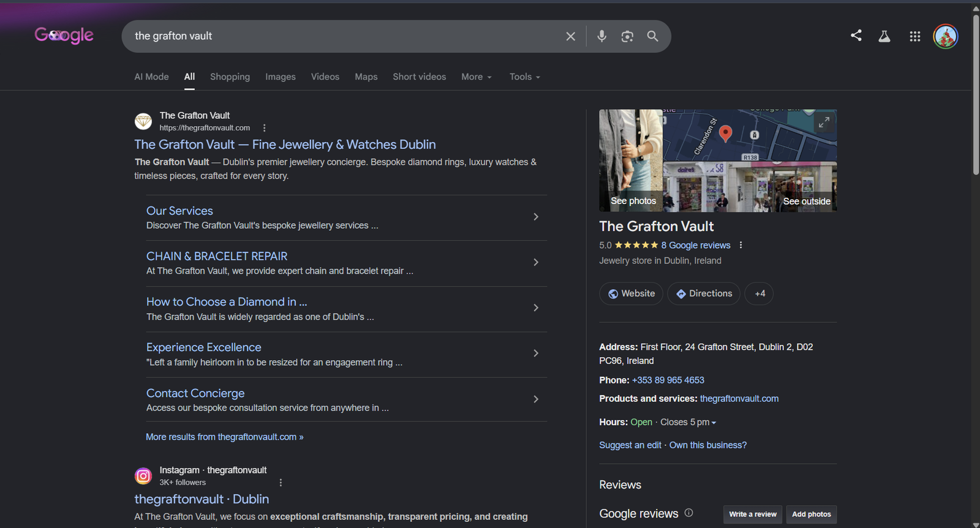
Task: Submit search with the magnifier icon
Action: click(x=653, y=36)
